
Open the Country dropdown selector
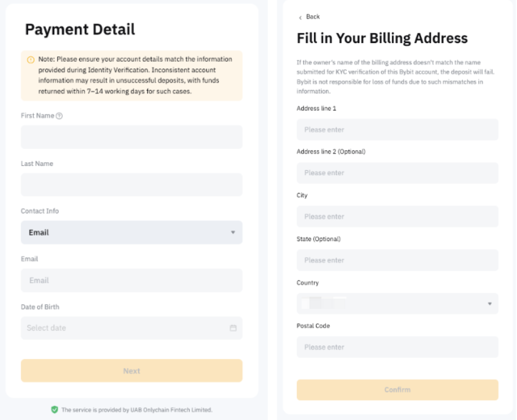coord(397,304)
